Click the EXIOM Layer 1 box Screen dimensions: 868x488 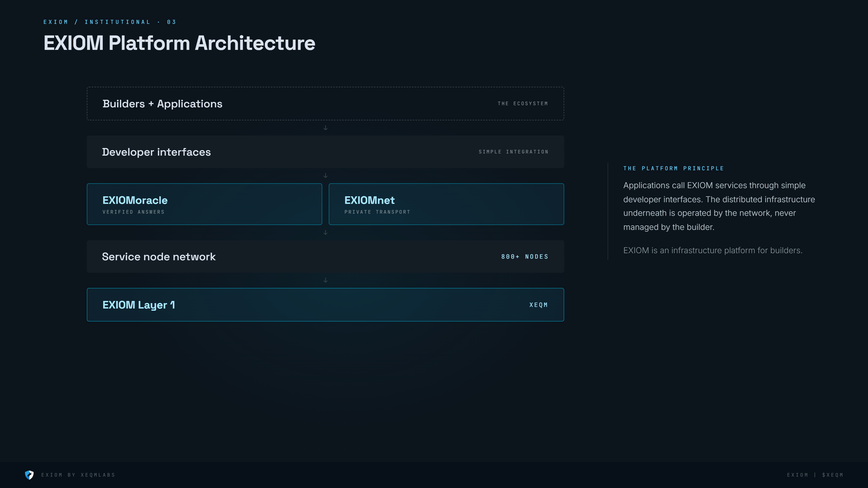(x=325, y=305)
